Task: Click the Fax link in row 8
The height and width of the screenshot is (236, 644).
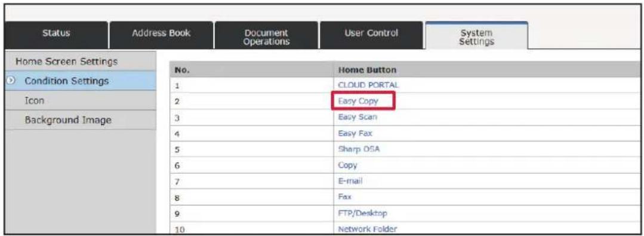Action: pos(345,197)
